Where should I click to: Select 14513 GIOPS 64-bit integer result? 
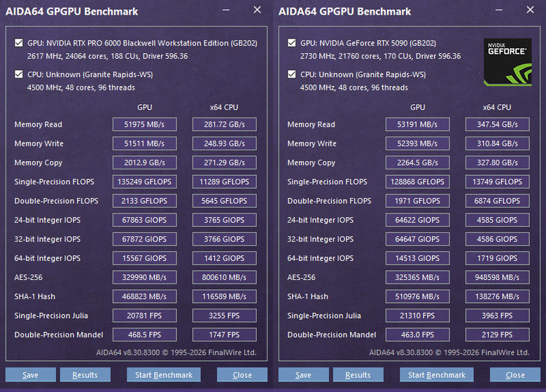[417, 258]
